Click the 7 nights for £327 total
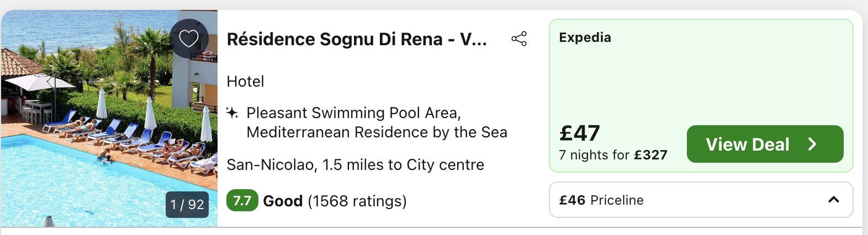The height and width of the screenshot is (235, 868). (x=613, y=155)
